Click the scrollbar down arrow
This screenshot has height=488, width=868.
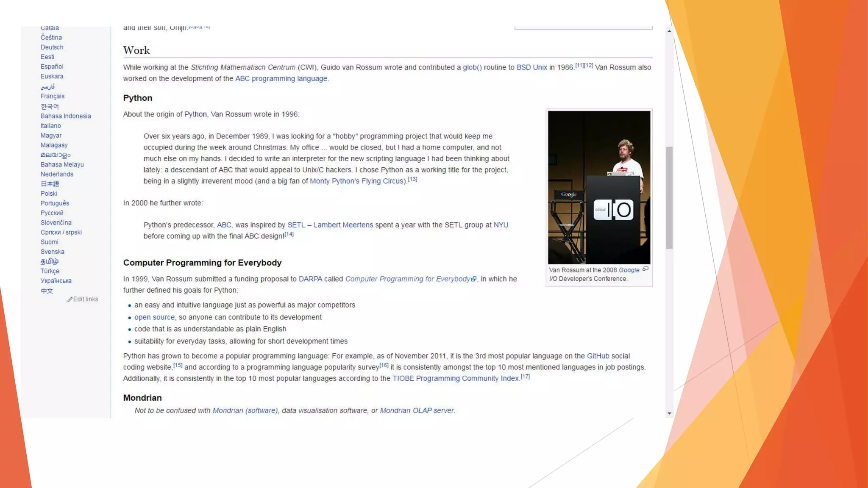[669, 413]
